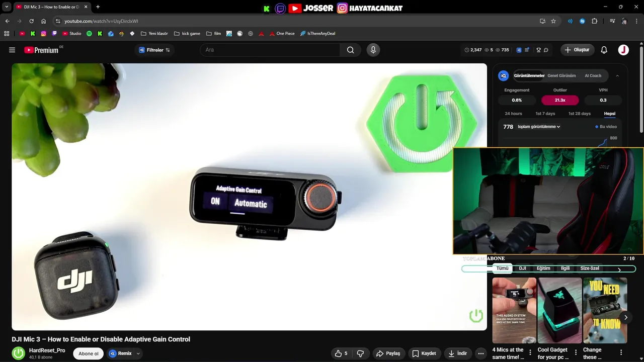Select the 1st 7 days tab
Viewport: 644px width, 362px height.
pyautogui.click(x=545, y=114)
